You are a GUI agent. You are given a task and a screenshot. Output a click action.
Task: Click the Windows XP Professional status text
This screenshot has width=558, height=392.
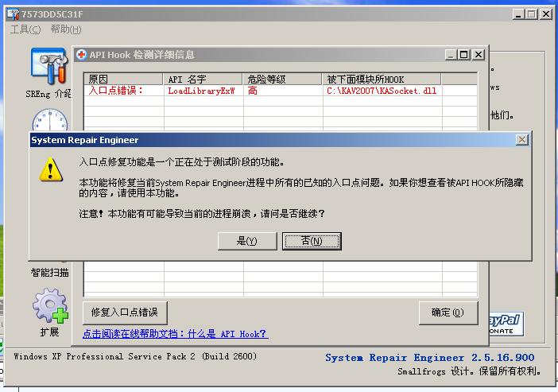coord(135,356)
